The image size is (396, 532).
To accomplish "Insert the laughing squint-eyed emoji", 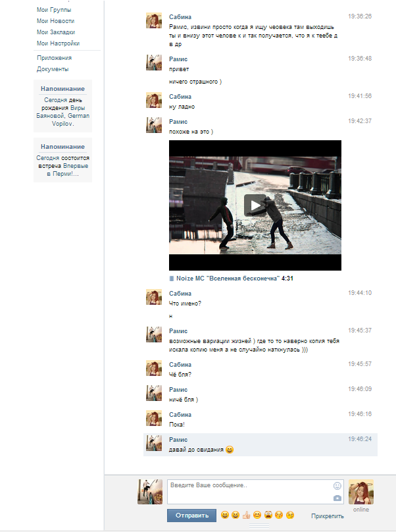I will tap(235, 515).
